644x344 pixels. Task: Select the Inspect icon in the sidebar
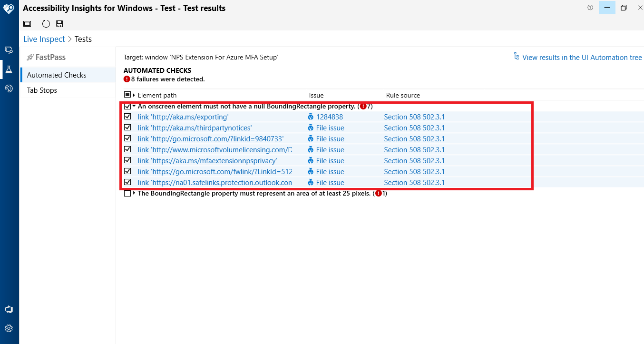click(x=9, y=50)
